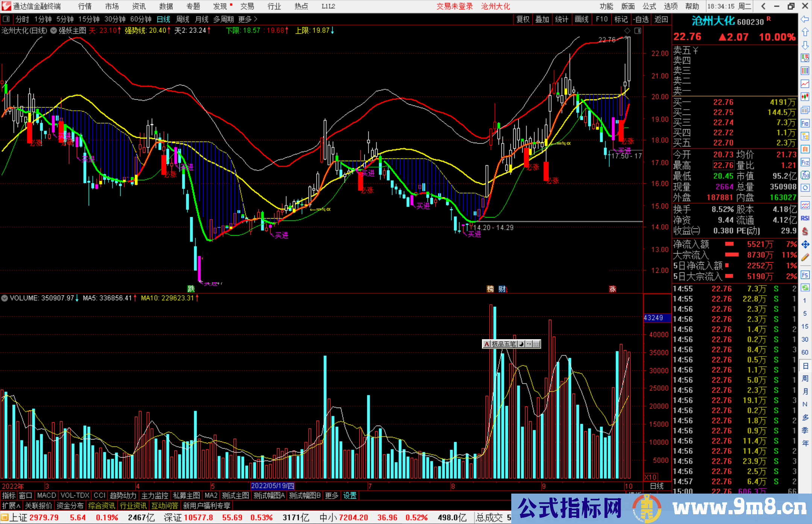Click the RSI indicator sidebar icon
This screenshot has height=524, width=812.
pos(805,218)
